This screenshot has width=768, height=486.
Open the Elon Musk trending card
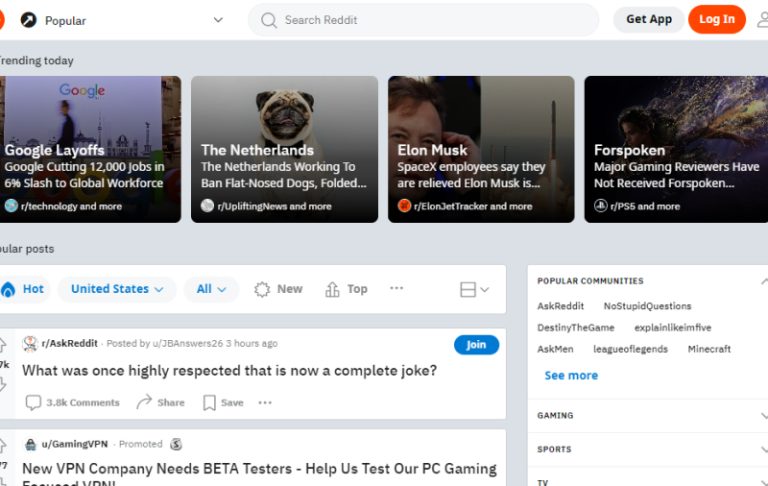point(481,149)
